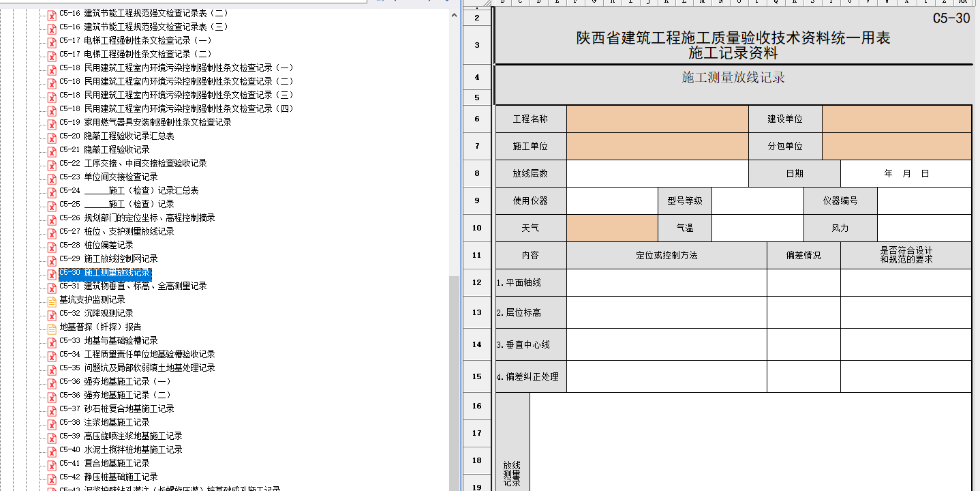
Task: Click the 放线层数 value cell
Action: 658,173
